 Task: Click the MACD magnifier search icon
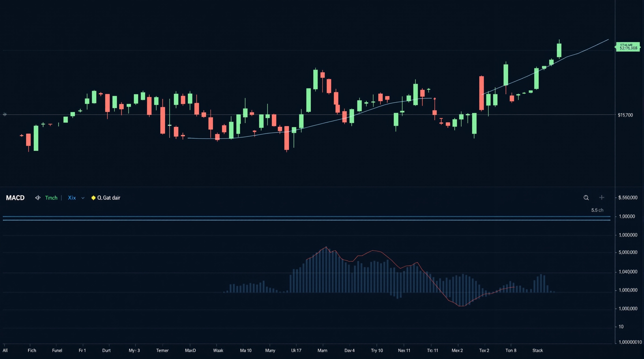[x=586, y=198]
